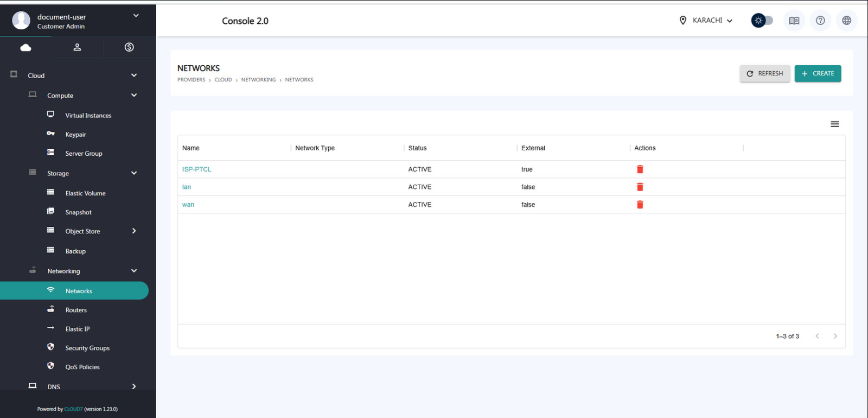Viewport: 868px width, 418px height.
Task: Switch to the user account icon tab
Action: [x=78, y=47]
